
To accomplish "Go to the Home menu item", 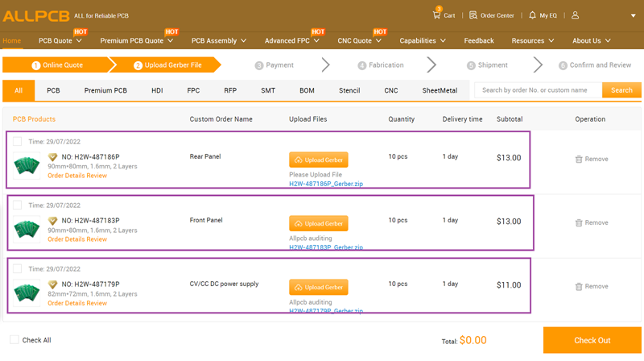I will point(11,41).
